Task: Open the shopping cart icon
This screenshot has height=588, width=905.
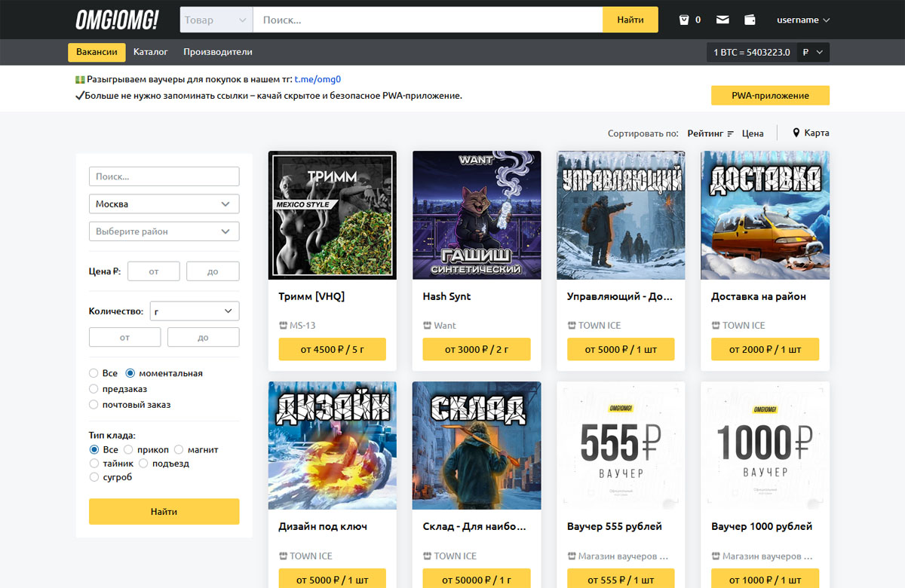Action: click(684, 20)
